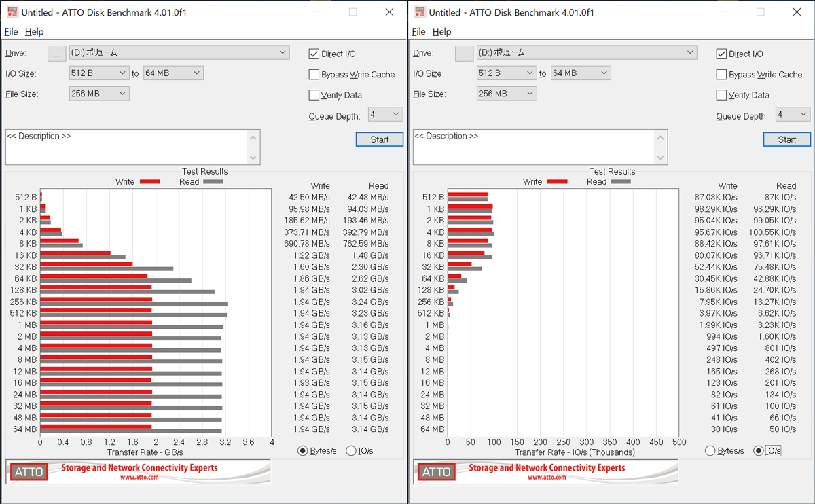Click Start button in the left window

coord(380,139)
